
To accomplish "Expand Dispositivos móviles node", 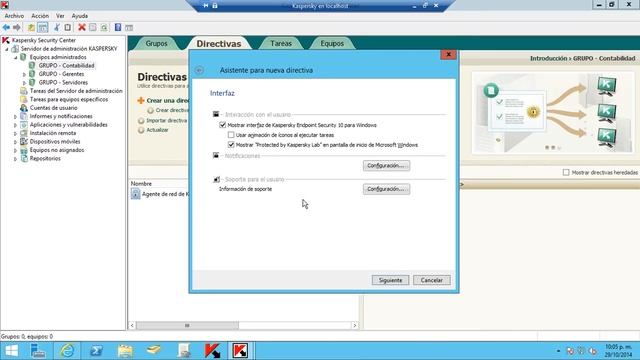I will pos(16,142).
